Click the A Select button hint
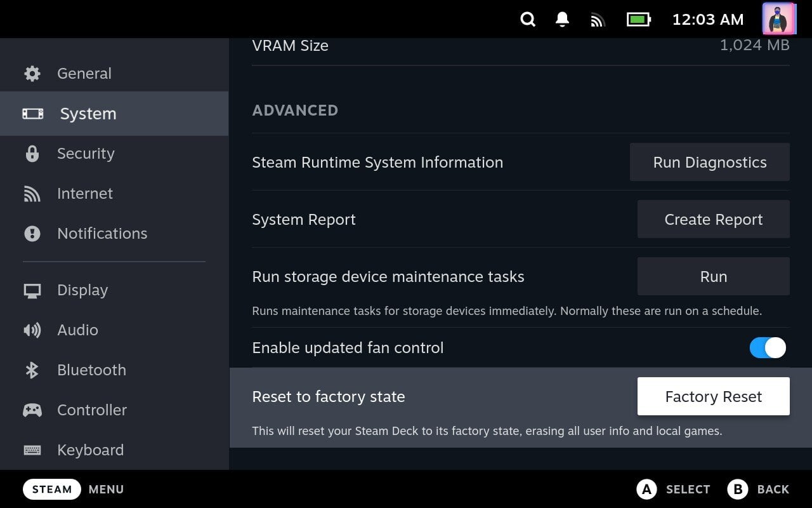 point(673,490)
